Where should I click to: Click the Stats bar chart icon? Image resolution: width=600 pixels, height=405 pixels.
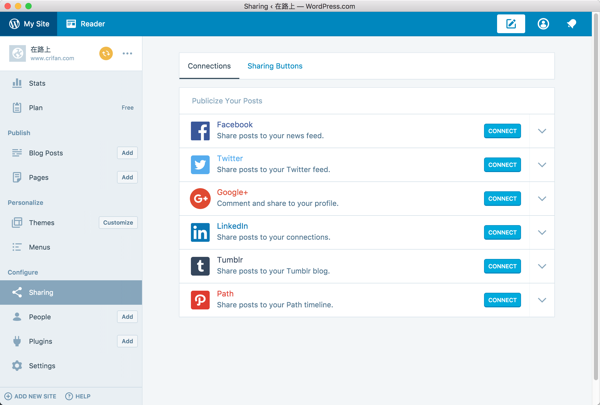point(17,83)
